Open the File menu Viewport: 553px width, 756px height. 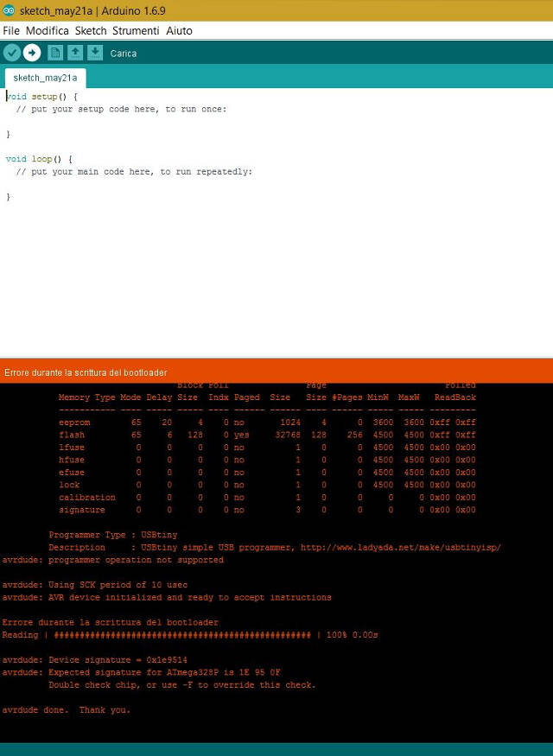11,31
